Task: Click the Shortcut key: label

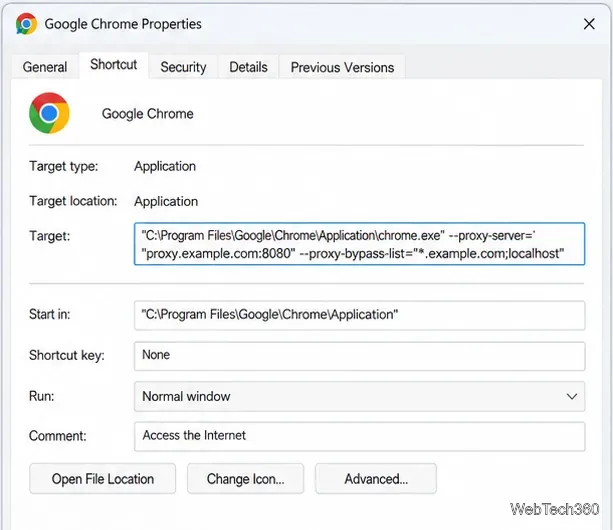Action: (x=67, y=355)
